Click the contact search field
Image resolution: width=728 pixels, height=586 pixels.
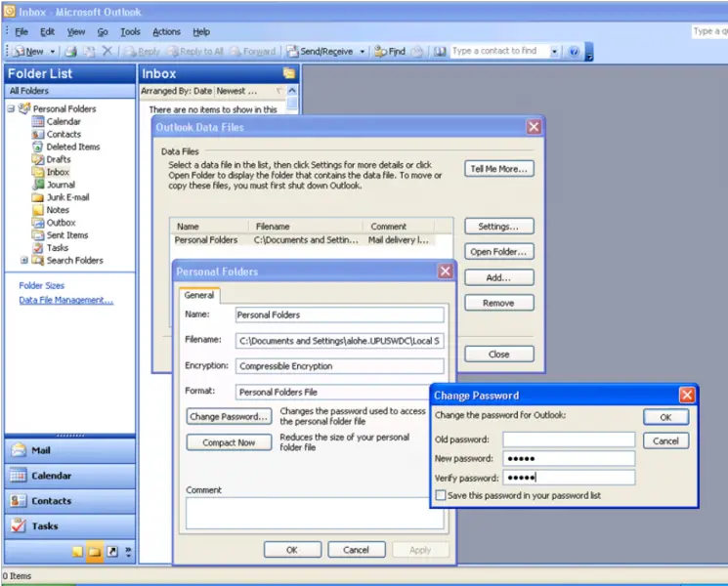(499, 51)
